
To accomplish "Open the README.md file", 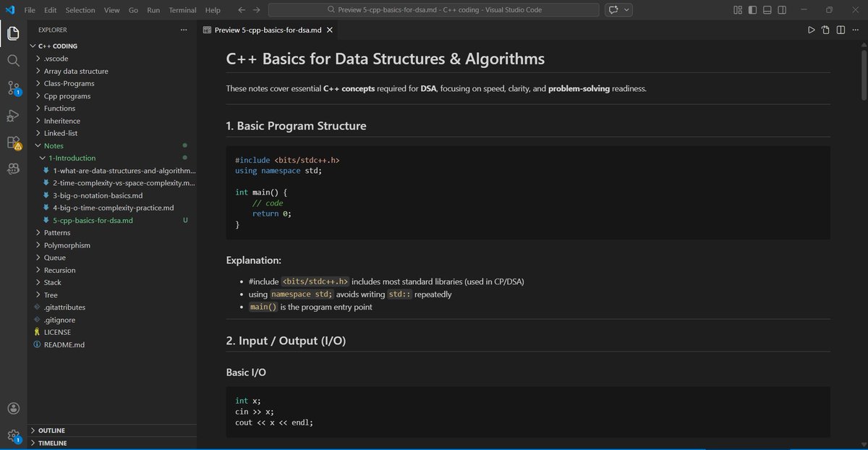I will (x=112, y=344).
